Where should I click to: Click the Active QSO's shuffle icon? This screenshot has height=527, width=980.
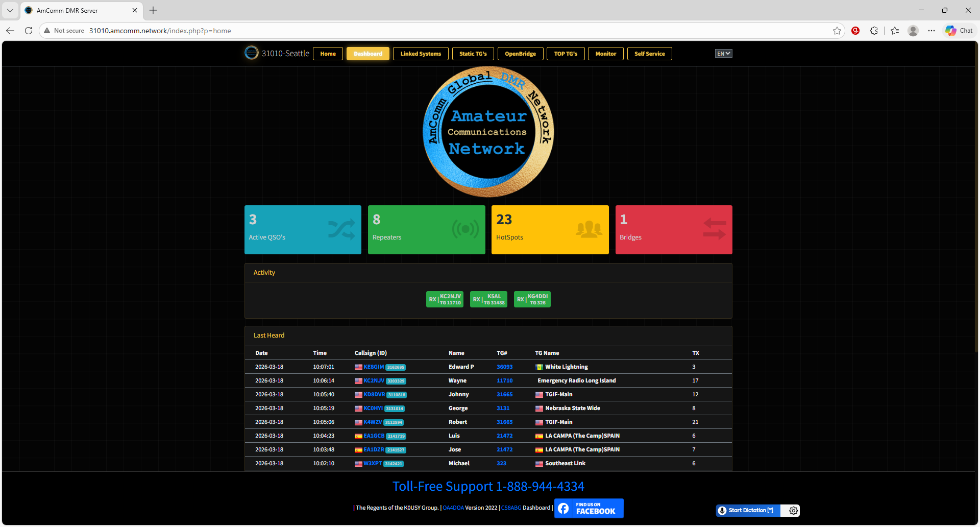[x=341, y=230]
